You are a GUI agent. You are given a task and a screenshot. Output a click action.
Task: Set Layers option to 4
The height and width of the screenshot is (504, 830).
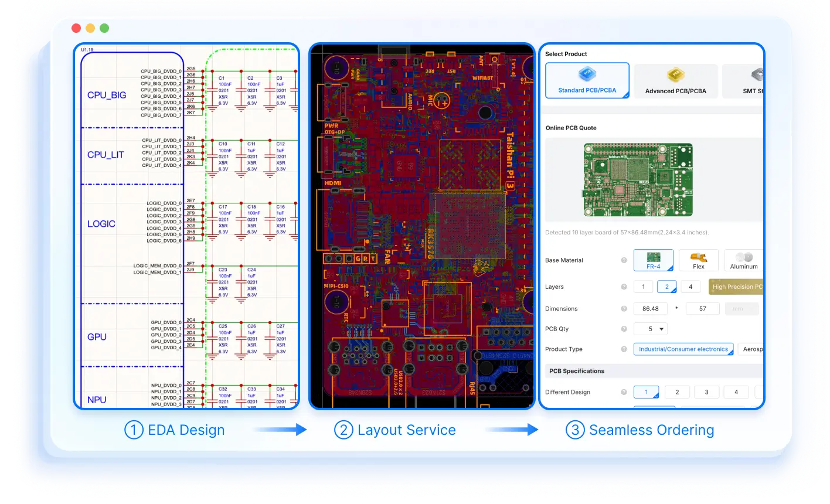(x=690, y=287)
